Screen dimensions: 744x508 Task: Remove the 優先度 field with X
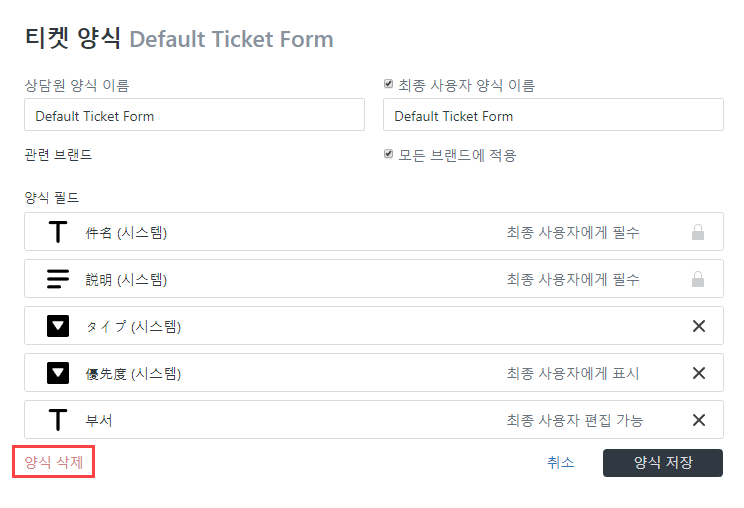coord(699,373)
